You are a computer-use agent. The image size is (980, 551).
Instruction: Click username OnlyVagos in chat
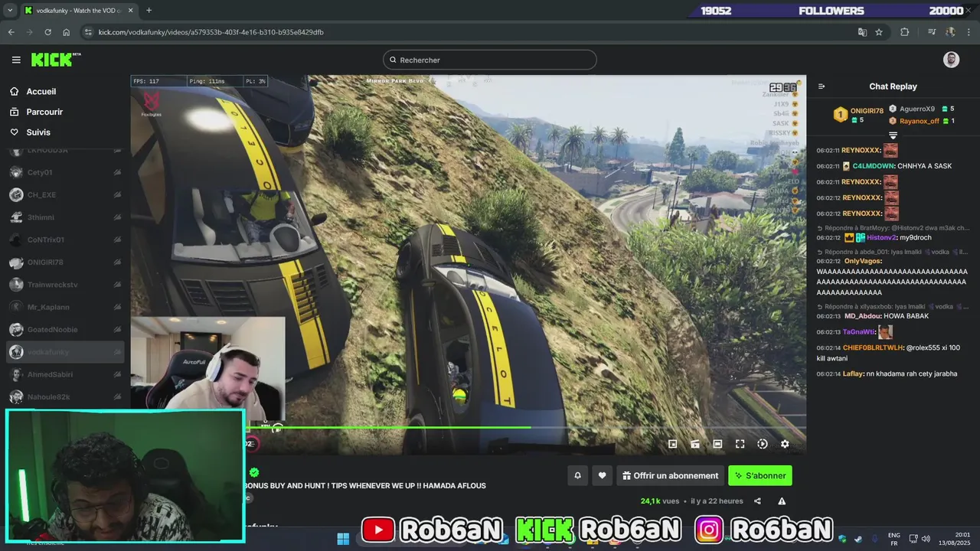pos(863,261)
